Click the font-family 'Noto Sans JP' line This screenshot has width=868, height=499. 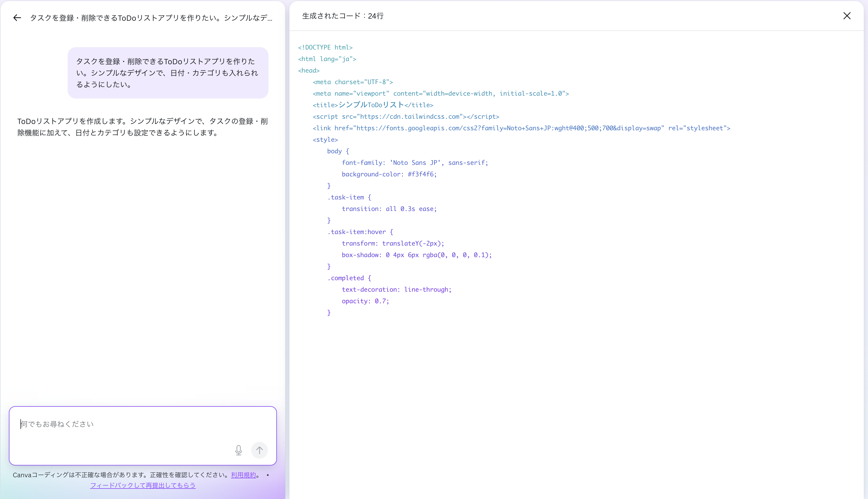coord(415,163)
